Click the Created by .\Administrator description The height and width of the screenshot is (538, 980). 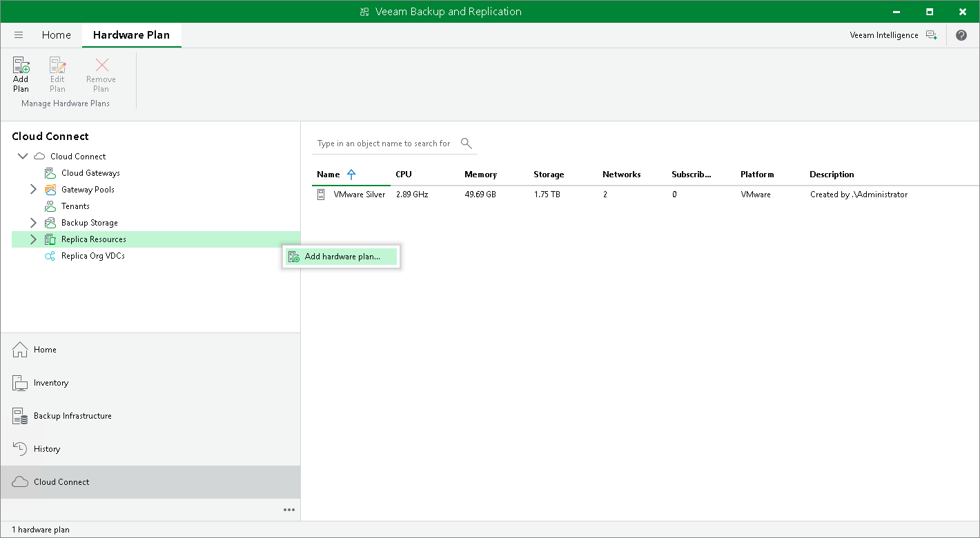point(859,195)
